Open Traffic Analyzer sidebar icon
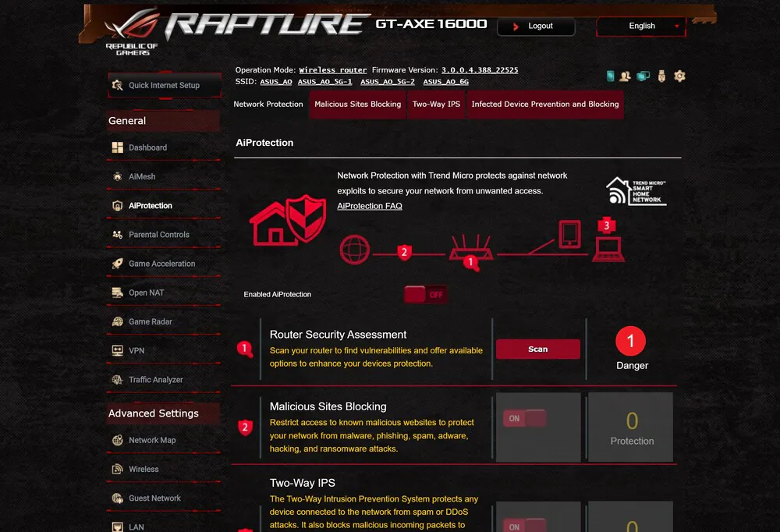Image resolution: width=780 pixels, height=532 pixels. click(x=118, y=380)
